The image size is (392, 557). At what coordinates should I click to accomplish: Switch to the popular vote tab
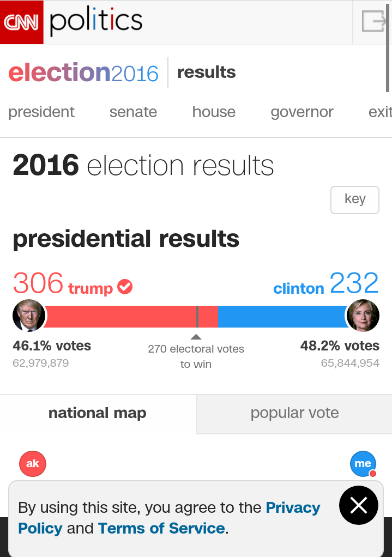[294, 414]
